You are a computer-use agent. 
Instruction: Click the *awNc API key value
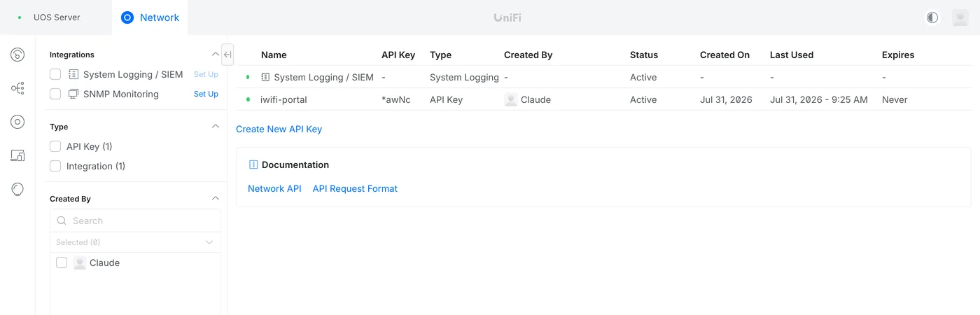(396, 99)
